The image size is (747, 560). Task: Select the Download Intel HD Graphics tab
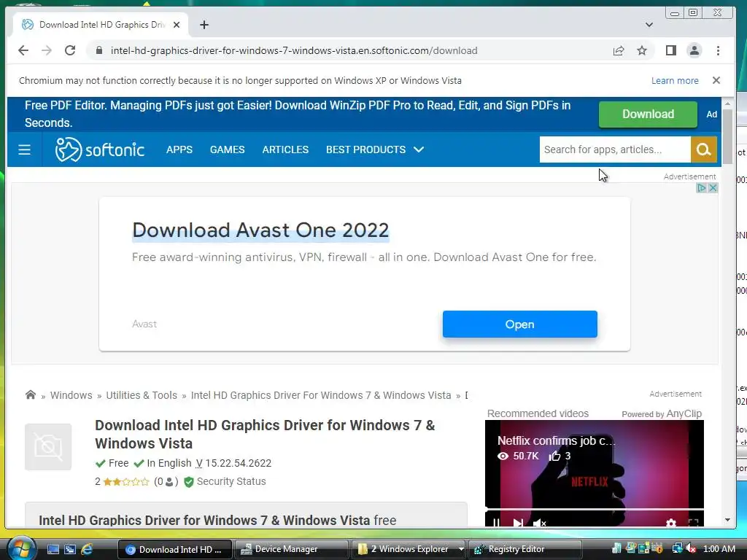(101, 25)
